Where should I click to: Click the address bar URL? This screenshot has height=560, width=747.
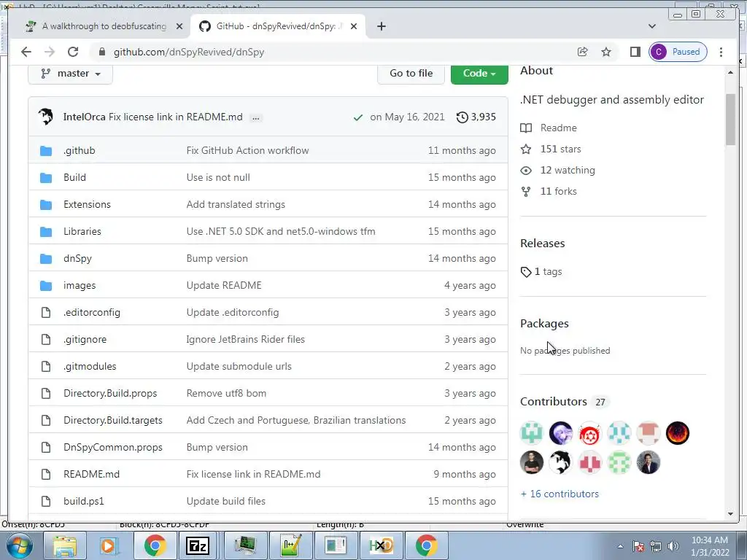click(189, 52)
